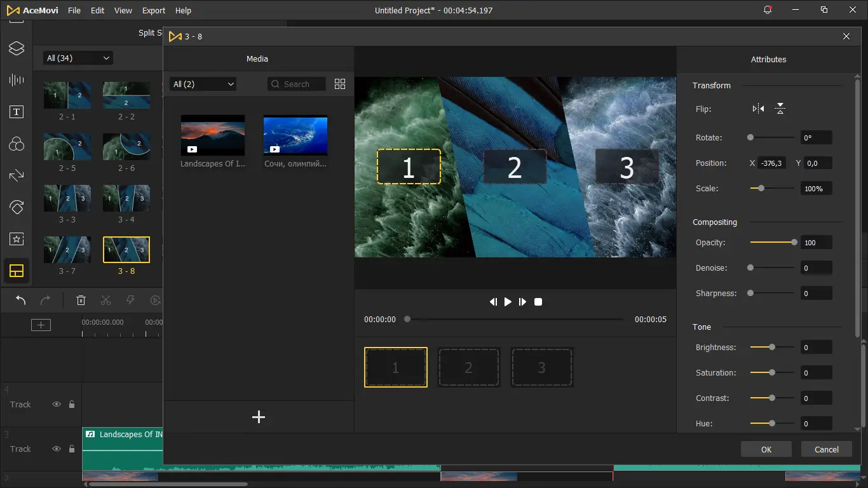Open the View menu
Image resolution: width=868 pixels, height=488 pixels.
(123, 10)
